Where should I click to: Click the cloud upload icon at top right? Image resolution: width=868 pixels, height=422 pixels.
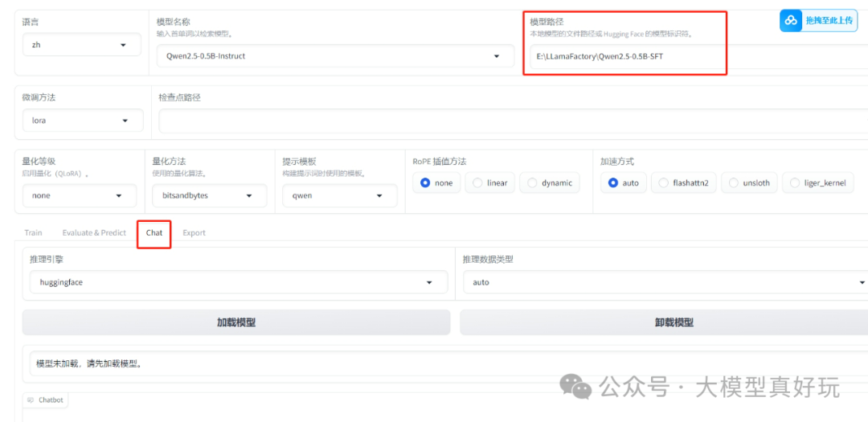792,20
